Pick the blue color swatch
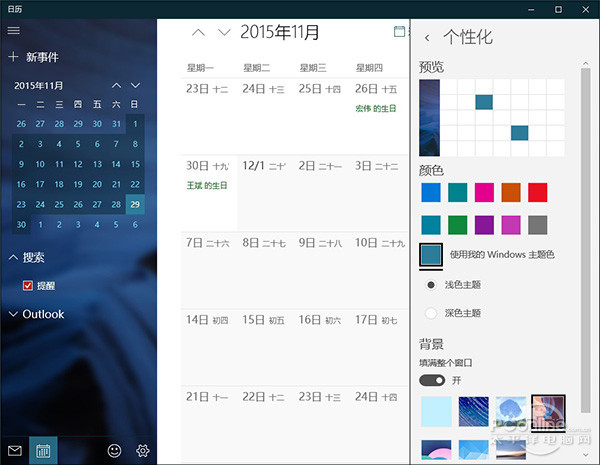Screen dimensions: 600x465 431,193
